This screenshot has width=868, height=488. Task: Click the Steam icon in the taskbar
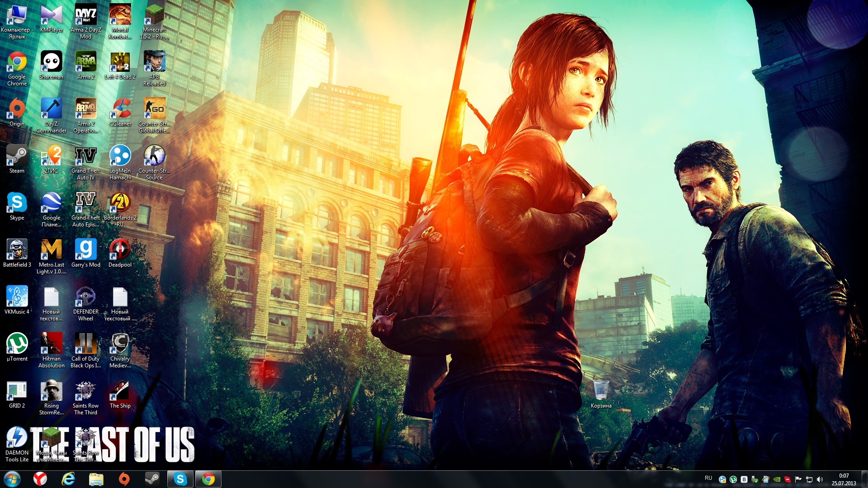[x=152, y=479]
